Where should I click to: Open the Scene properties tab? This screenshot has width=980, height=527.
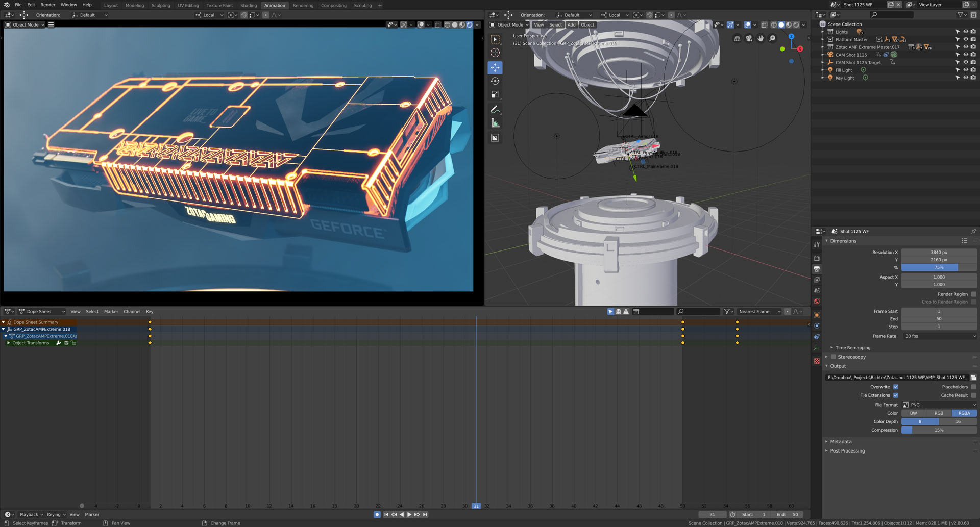tap(817, 290)
